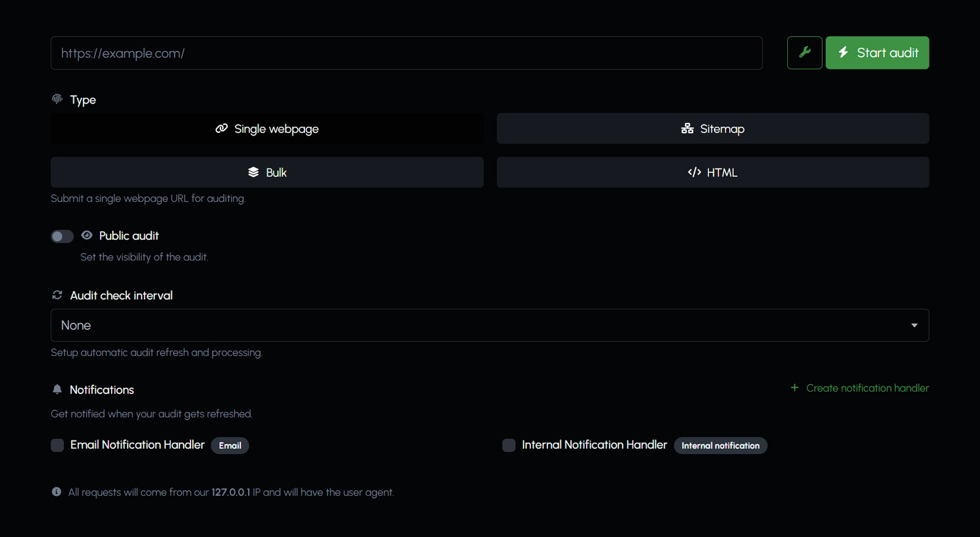This screenshot has height=537, width=980.
Task: Click the Email Notification Handler label
Action: [x=138, y=445]
